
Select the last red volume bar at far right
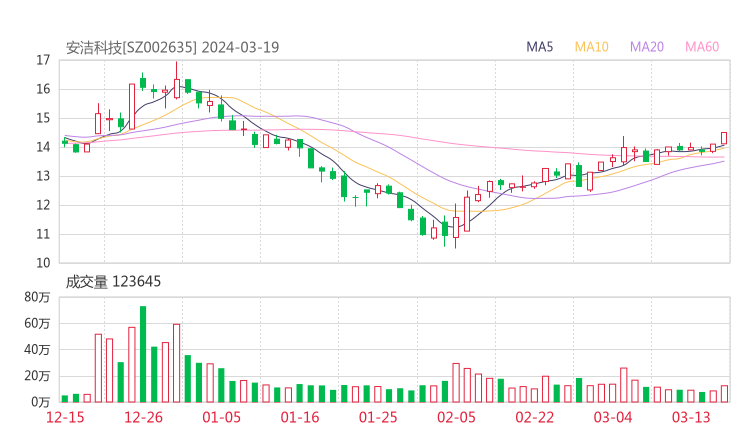724,394
